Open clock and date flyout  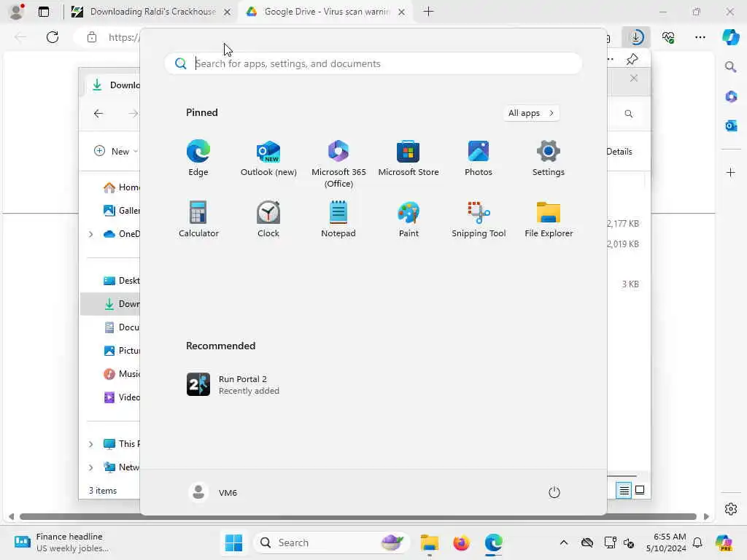[666, 542]
